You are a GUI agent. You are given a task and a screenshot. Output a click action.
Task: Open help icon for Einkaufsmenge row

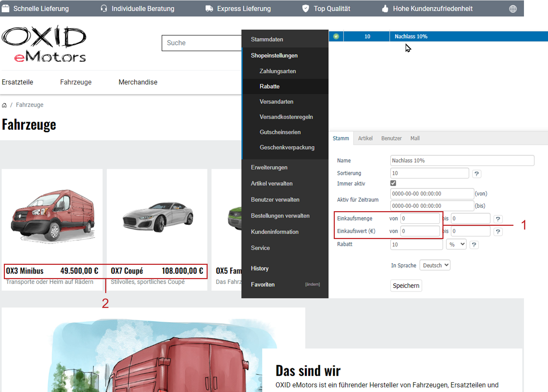(x=498, y=219)
